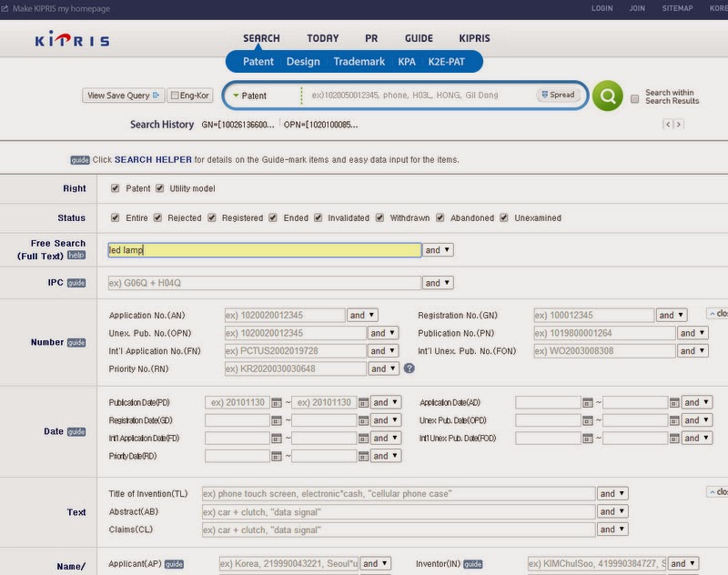Toggle the Rejected status checkbox
The height and width of the screenshot is (575, 728).
pyautogui.click(x=157, y=217)
